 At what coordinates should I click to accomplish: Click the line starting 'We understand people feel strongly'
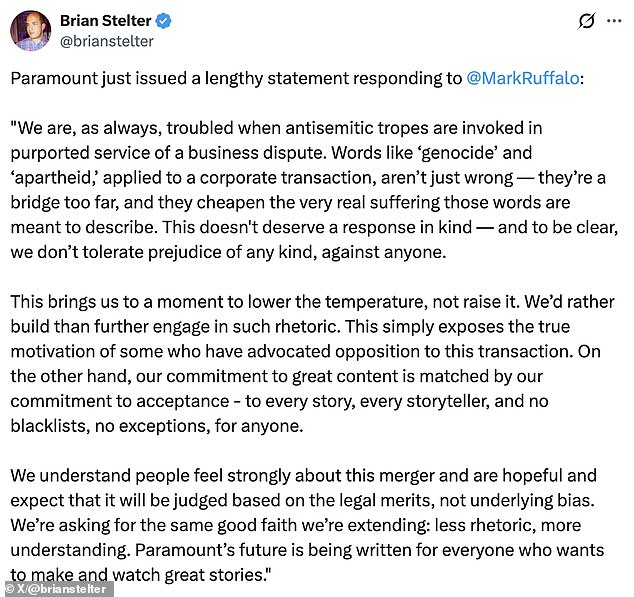click(x=303, y=476)
